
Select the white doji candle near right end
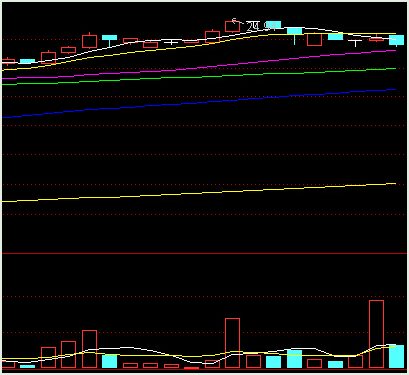[x=355, y=42]
